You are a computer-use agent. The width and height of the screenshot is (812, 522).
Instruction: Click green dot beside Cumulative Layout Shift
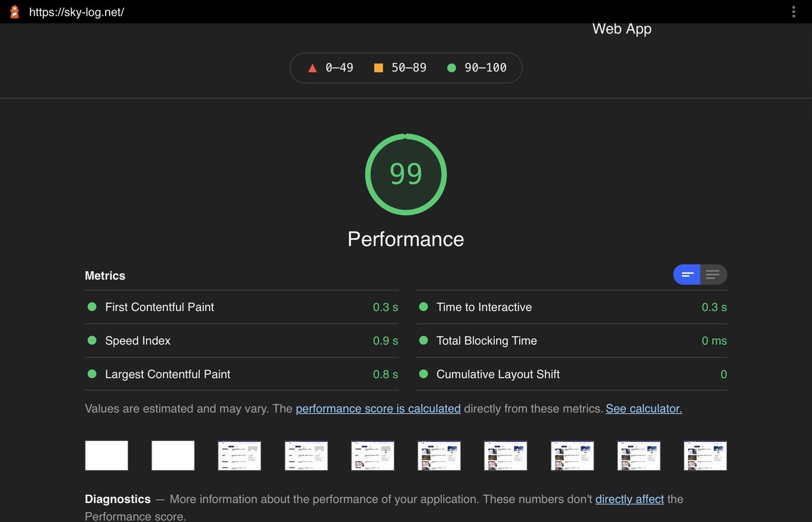424,374
